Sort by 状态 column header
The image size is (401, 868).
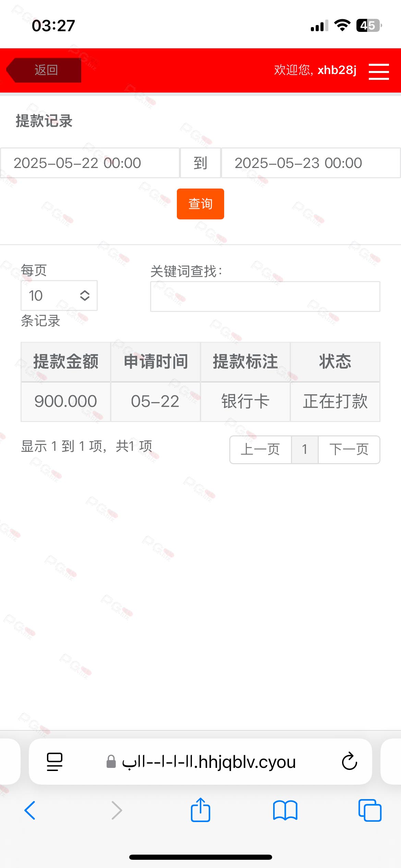(x=335, y=362)
